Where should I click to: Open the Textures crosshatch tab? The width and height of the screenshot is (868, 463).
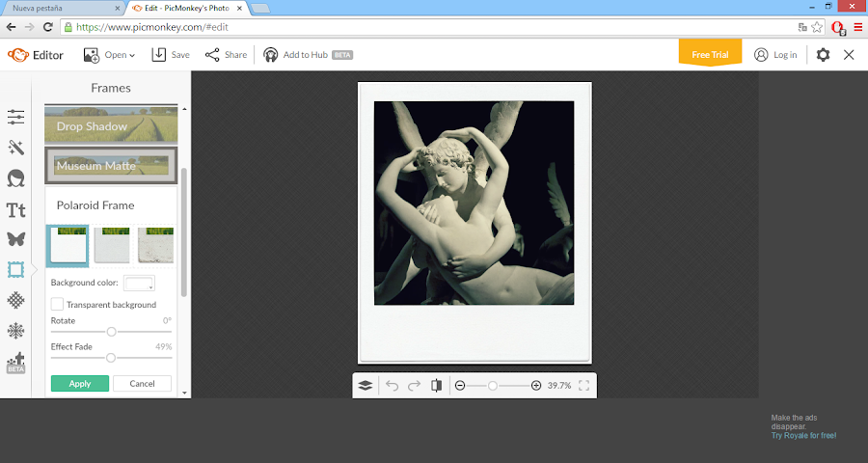click(x=15, y=300)
